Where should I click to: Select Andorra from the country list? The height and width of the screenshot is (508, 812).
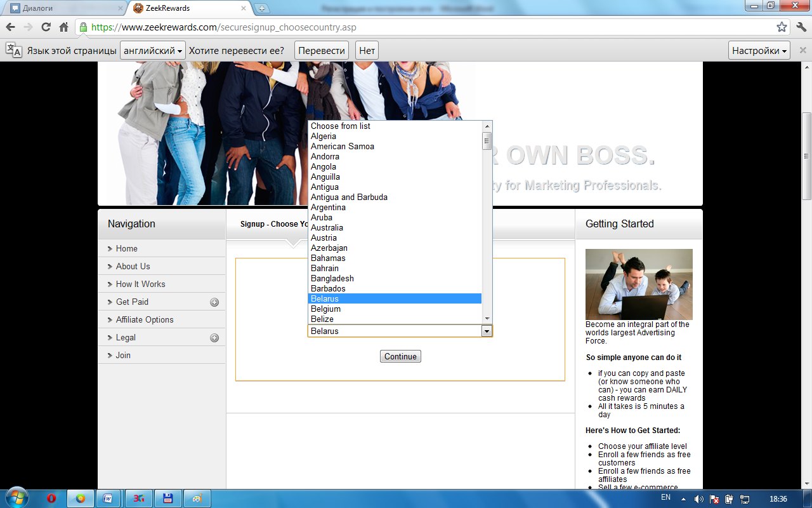[395, 156]
